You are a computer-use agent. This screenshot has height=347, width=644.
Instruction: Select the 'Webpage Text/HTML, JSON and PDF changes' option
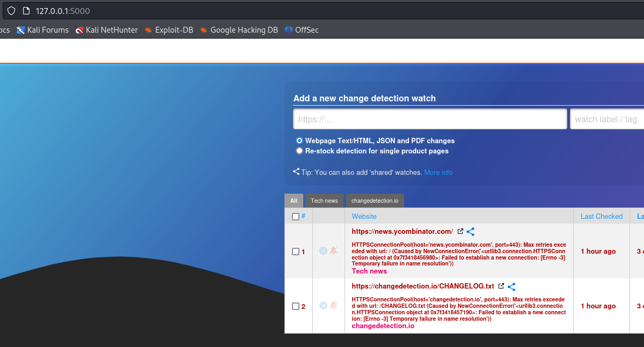tap(299, 141)
